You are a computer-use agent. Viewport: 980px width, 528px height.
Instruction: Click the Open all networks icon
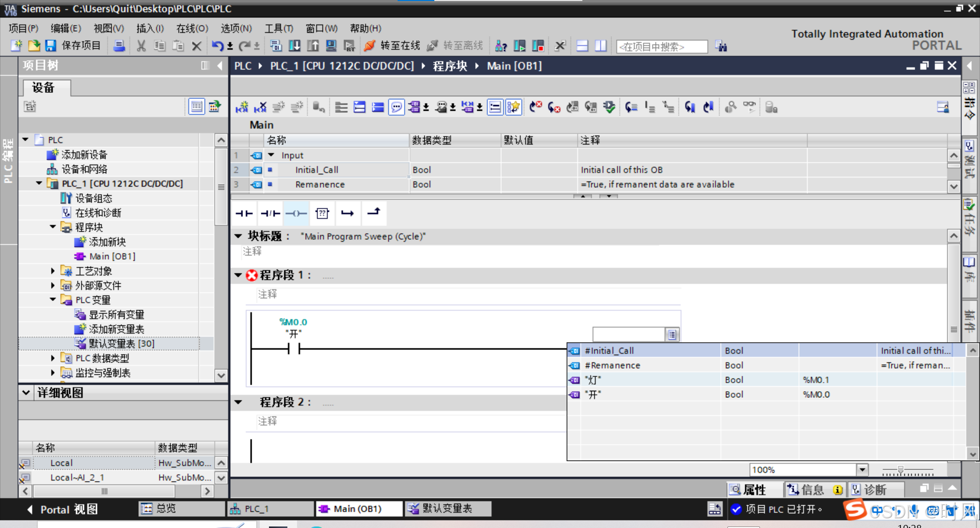coord(359,107)
